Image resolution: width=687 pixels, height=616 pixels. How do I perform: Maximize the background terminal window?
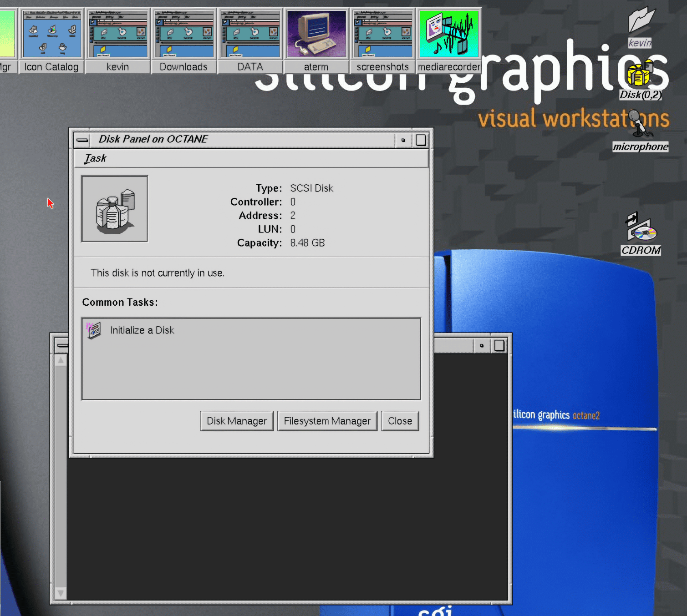(x=499, y=346)
